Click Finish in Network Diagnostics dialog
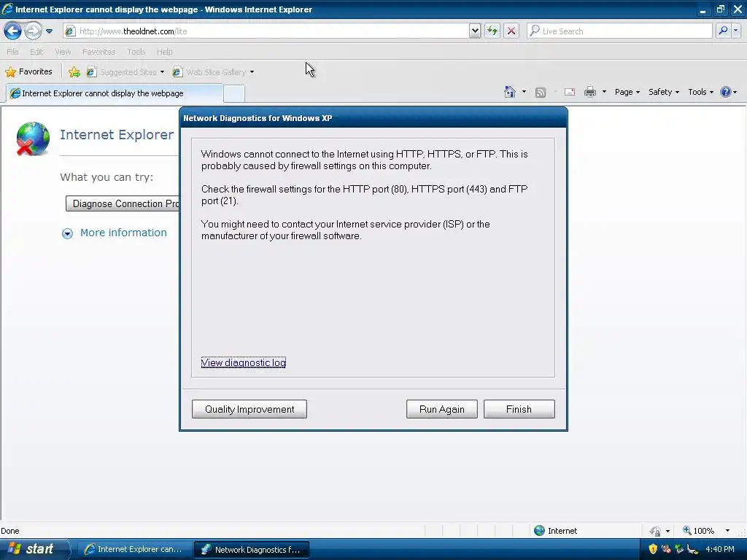 tap(519, 409)
